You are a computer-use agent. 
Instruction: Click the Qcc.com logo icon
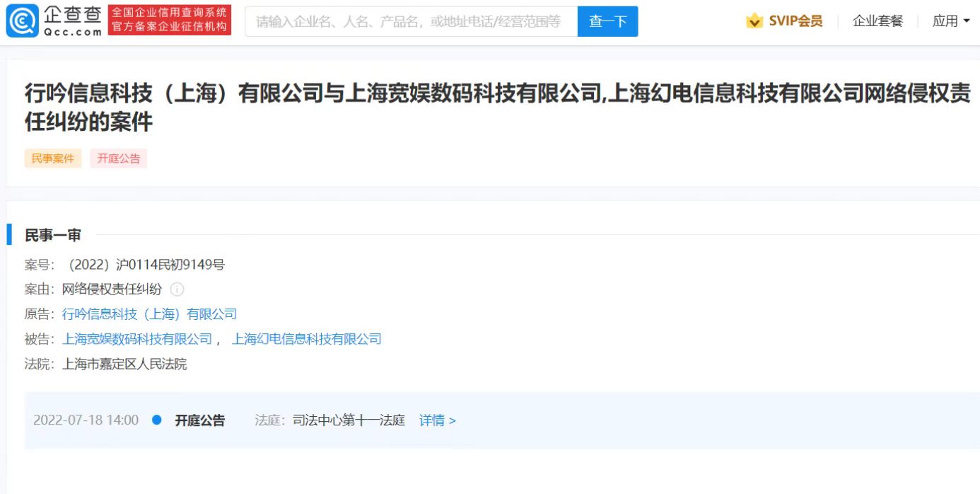point(22,21)
